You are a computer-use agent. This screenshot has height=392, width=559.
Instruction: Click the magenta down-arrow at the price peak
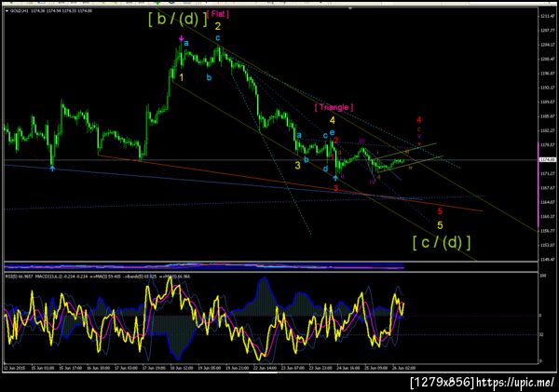point(182,38)
